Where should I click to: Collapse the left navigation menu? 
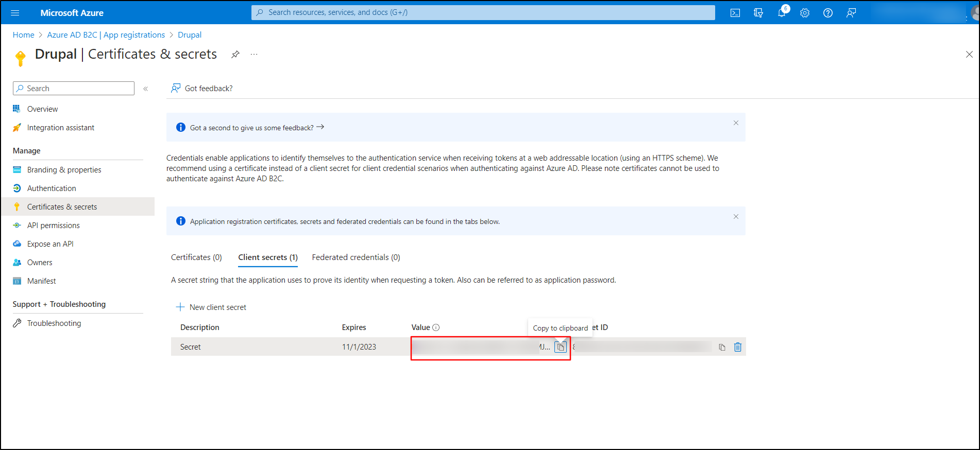146,89
